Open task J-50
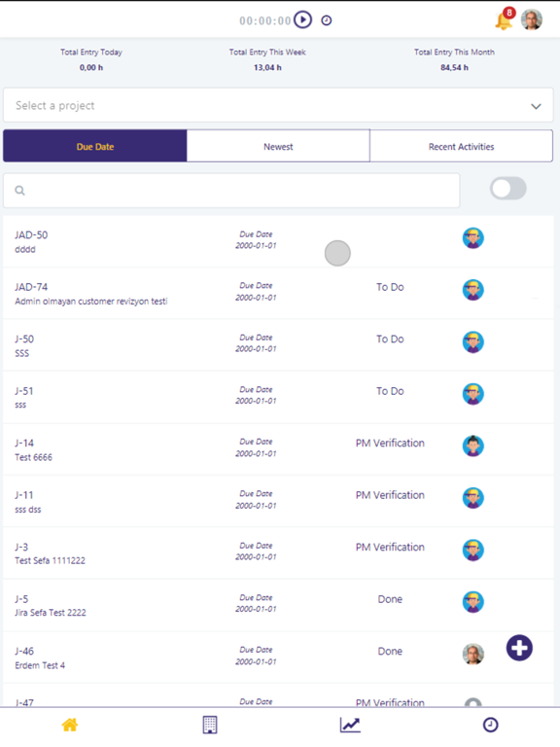This screenshot has height=747, width=560. (x=278, y=345)
